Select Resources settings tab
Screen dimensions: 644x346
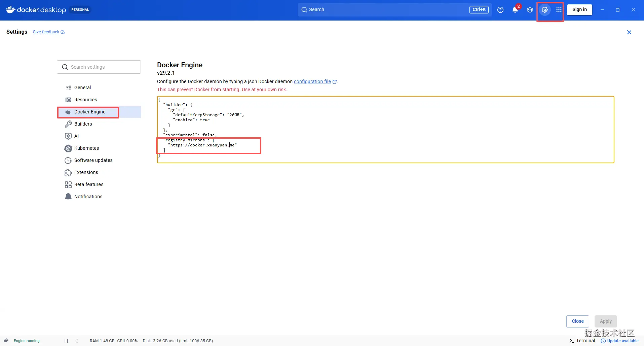(x=99, y=100)
